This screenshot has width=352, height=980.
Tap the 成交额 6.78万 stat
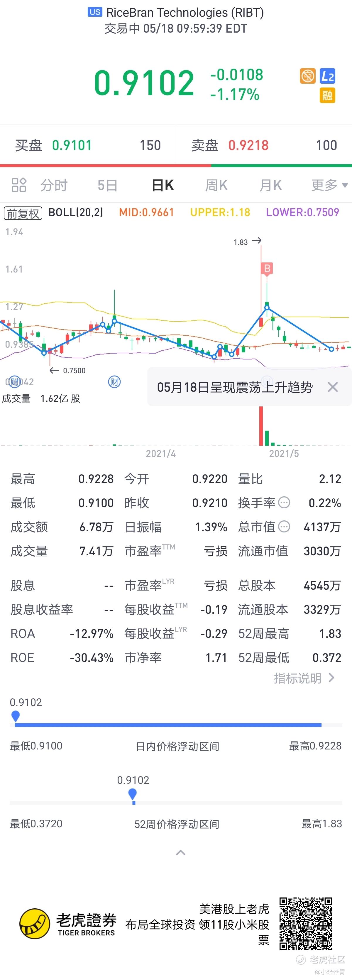coord(62,527)
